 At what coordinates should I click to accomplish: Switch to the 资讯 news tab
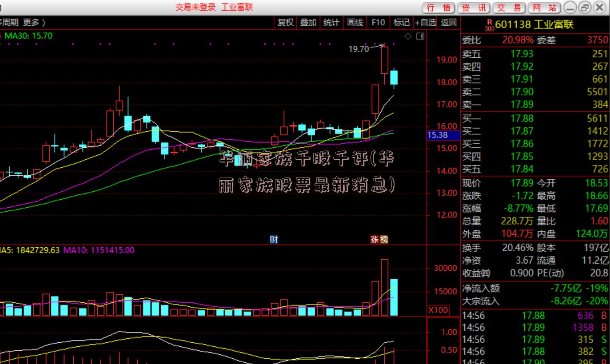473,8
